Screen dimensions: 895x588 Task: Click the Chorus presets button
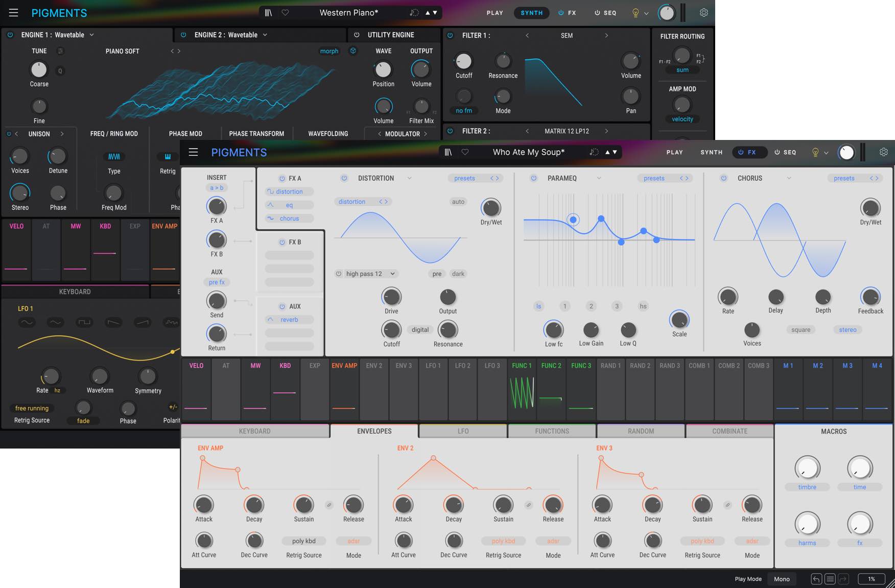tap(843, 178)
